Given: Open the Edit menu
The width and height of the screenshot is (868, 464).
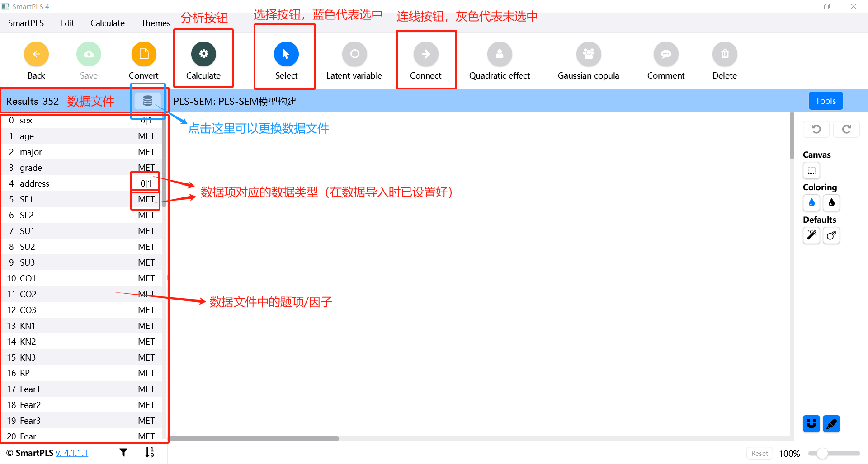Looking at the screenshot, I should 67,23.
